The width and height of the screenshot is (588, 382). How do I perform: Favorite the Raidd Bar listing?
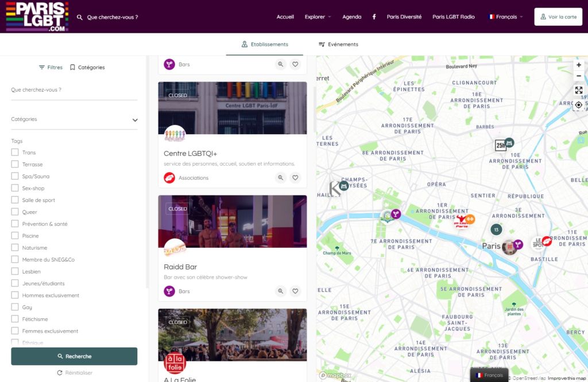(296, 291)
